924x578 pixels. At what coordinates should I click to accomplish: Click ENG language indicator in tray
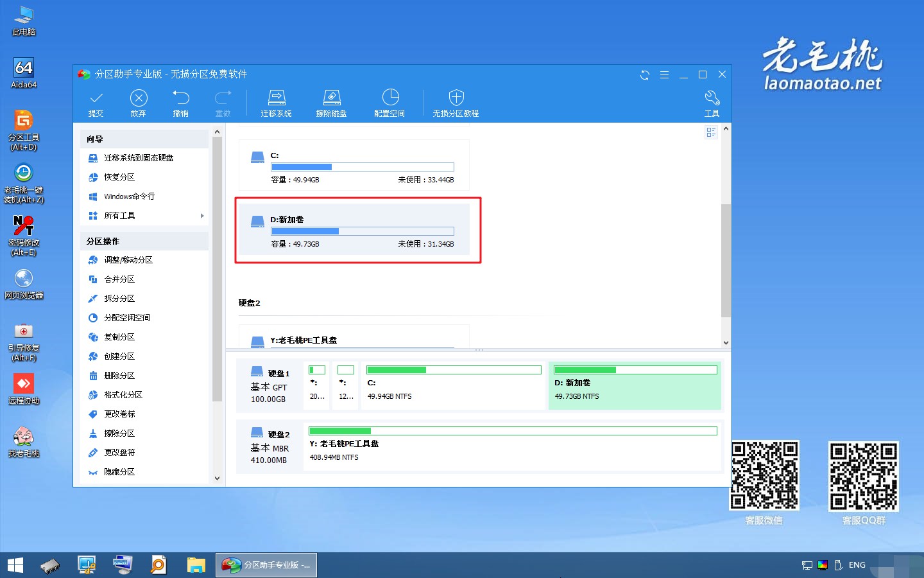[x=857, y=565]
